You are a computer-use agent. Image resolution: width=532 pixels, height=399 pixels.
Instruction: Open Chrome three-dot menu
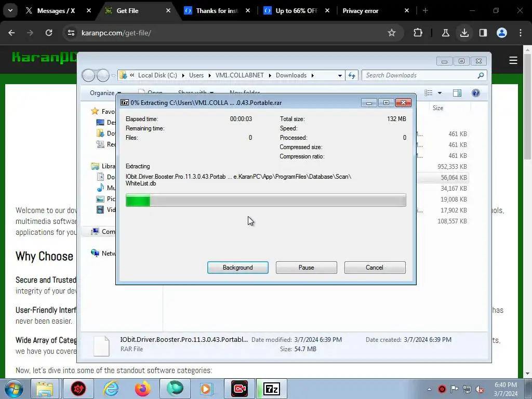pyautogui.click(x=521, y=33)
